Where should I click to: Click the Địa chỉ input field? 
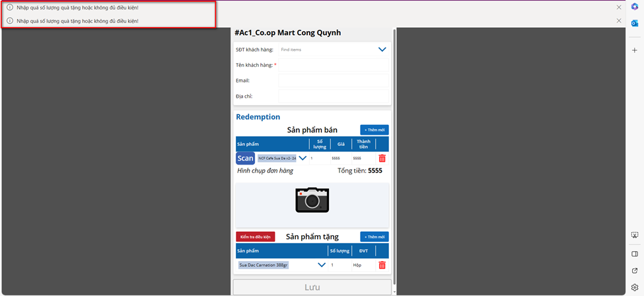(334, 96)
